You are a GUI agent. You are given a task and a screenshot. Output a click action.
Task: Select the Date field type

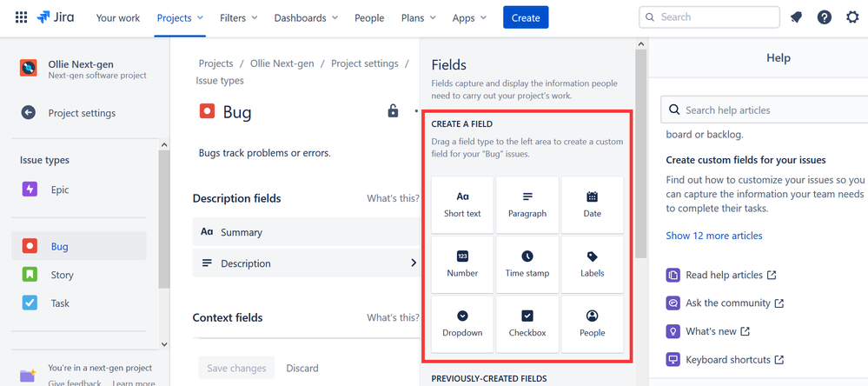click(593, 205)
